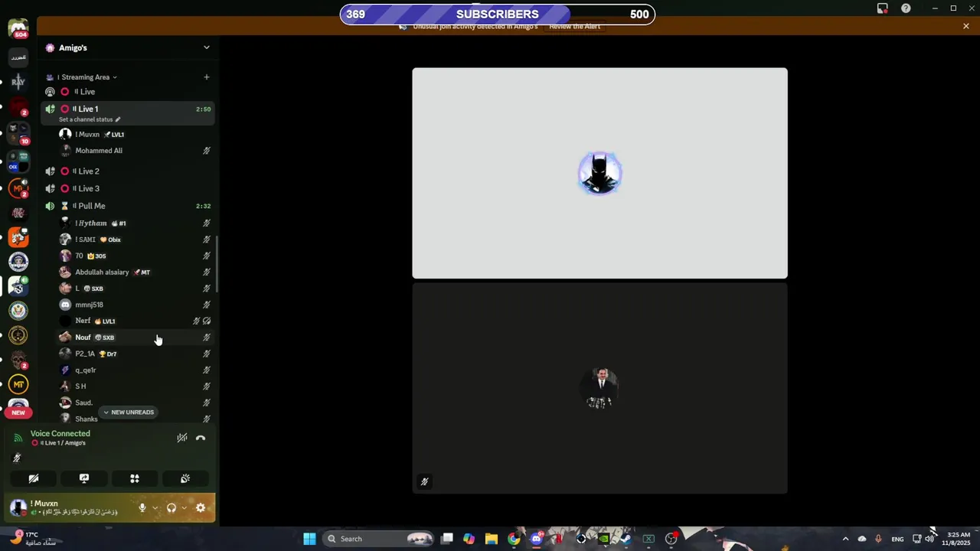The height and width of the screenshot is (551, 980).
Task: Turn on camera in voice panel
Action: tap(34, 478)
